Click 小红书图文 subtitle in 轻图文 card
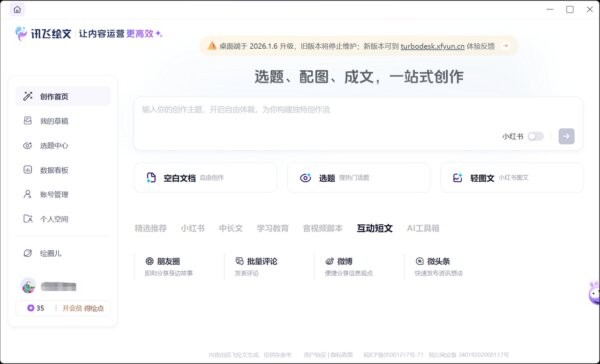The width and height of the screenshot is (600, 364). point(514,178)
